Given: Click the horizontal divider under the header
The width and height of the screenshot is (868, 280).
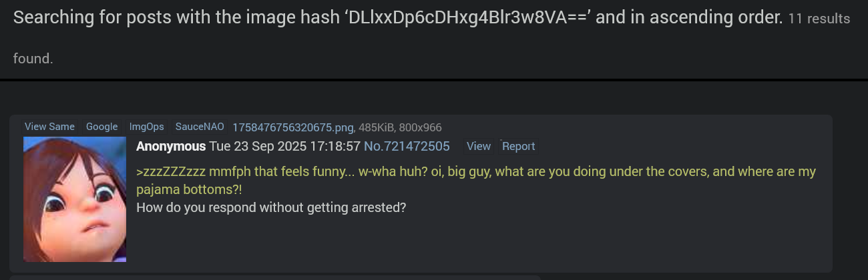Looking at the screenshot, I should (x=434, y=80).
